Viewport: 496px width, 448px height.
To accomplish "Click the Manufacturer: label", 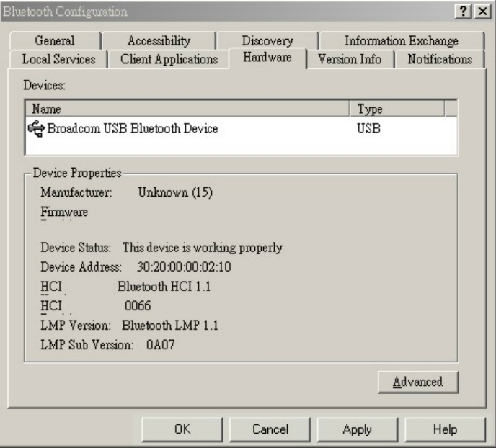I will pyautogui.click(x=76, y=192).
